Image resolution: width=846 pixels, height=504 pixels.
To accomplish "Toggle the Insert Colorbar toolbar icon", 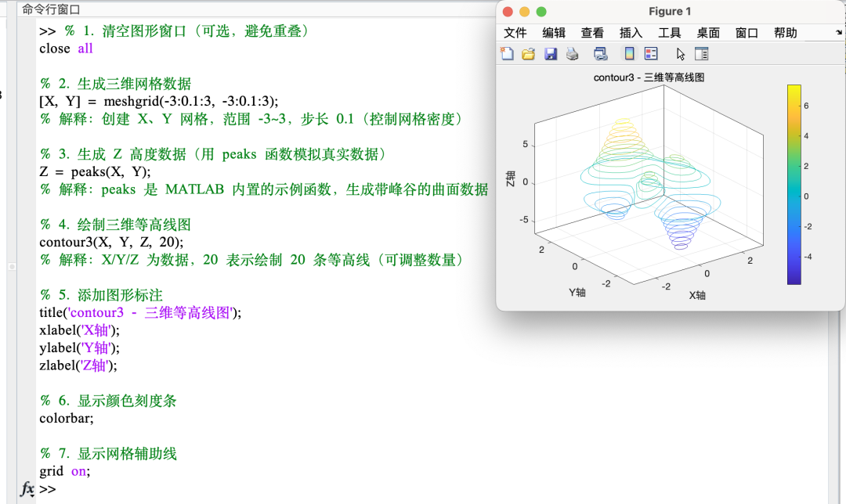I will pyautogui.click(x=629, y=53).
